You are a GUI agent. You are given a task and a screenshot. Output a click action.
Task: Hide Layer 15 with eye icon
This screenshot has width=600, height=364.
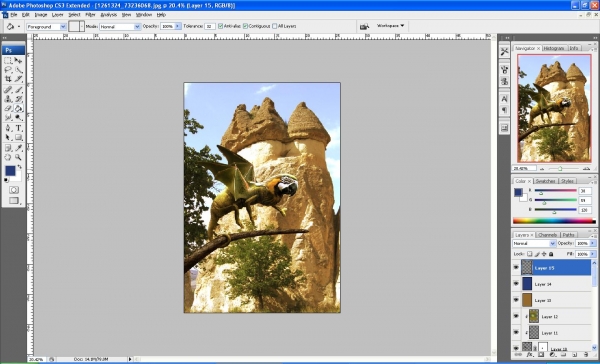(516, 268)
